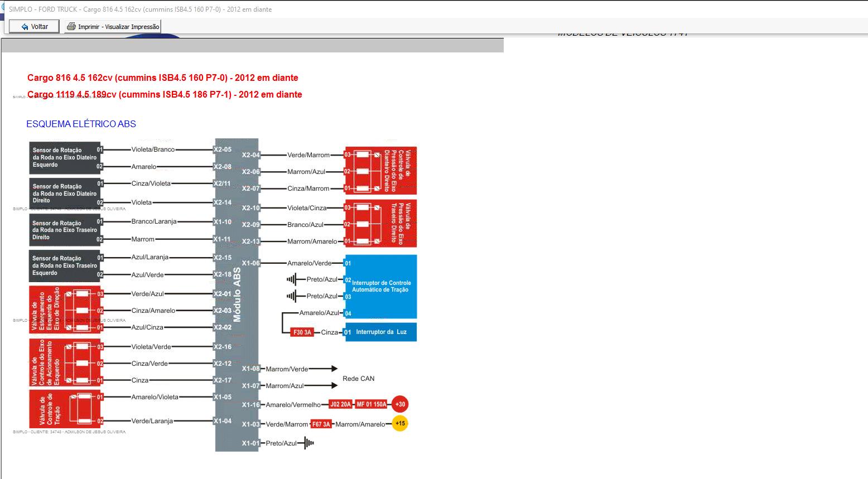Select Sensor de Rotação Eixo Dianteiro Esquerdo block
This screenshot has width=868, height=479.
click(x=65, y=158)
